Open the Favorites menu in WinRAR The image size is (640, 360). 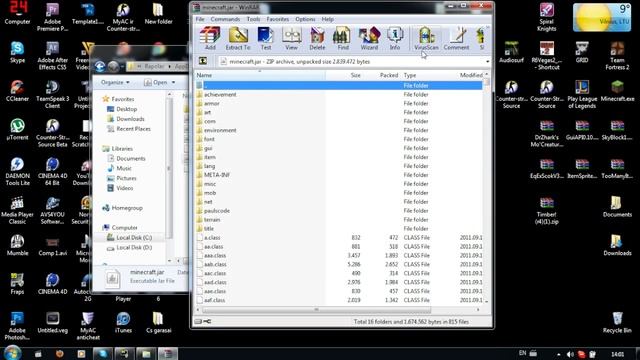[278, 19]
